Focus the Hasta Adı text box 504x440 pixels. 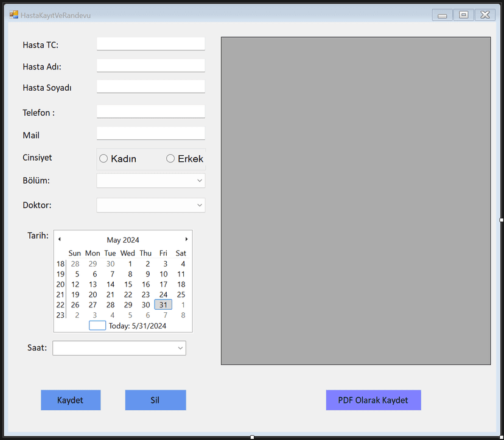point(151,66)
